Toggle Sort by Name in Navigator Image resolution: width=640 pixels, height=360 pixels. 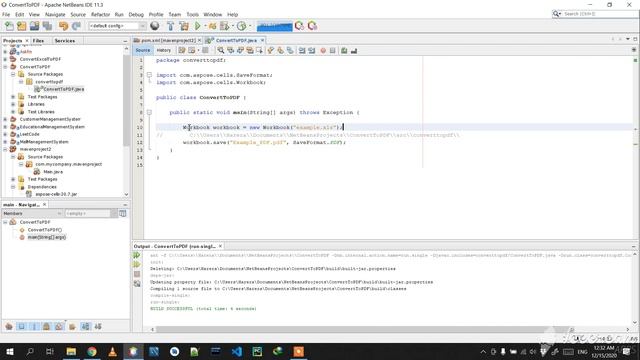click(x=85, y=327)
